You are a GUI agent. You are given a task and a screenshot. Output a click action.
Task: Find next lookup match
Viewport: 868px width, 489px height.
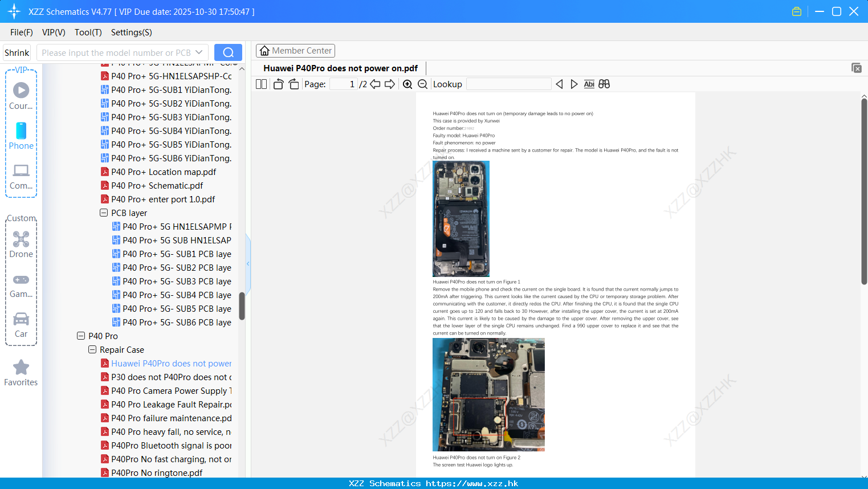click(x=574, y=84)
